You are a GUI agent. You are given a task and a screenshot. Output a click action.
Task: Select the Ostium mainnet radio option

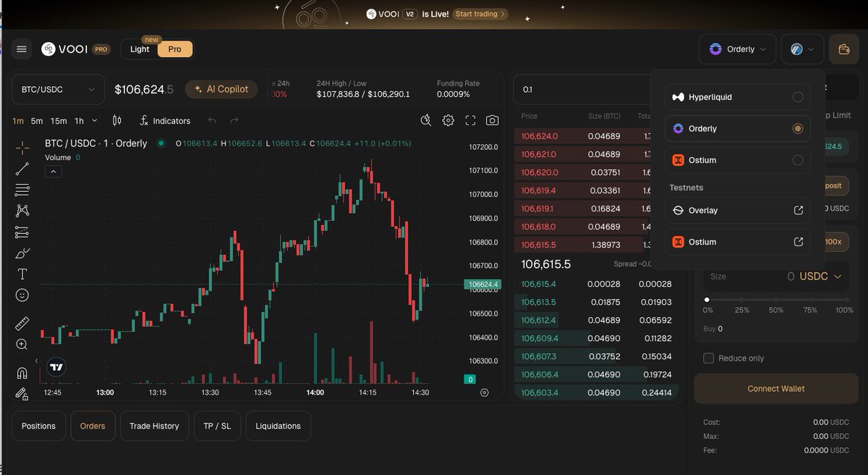click(x=798, y=160)
